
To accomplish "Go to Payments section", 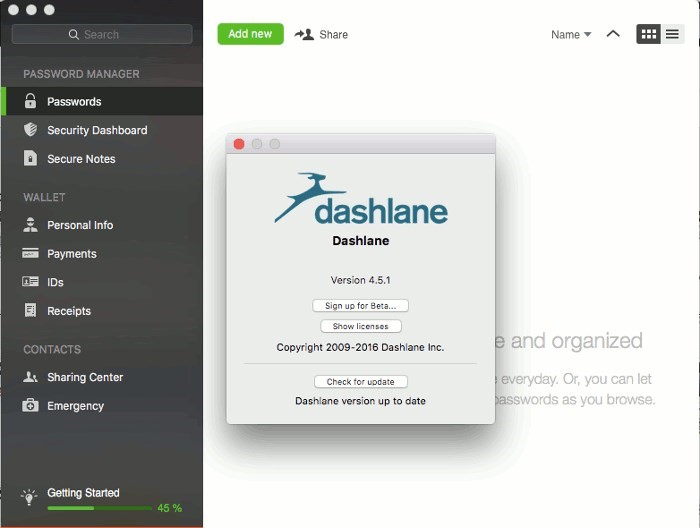I will [x=102, y=254].
